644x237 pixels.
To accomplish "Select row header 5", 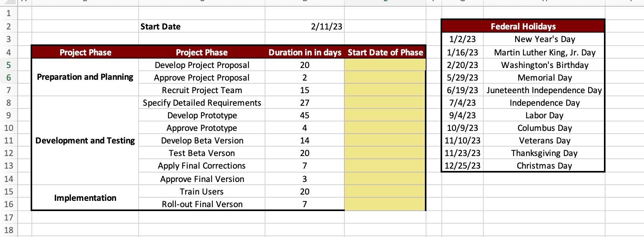I will 9,65.
